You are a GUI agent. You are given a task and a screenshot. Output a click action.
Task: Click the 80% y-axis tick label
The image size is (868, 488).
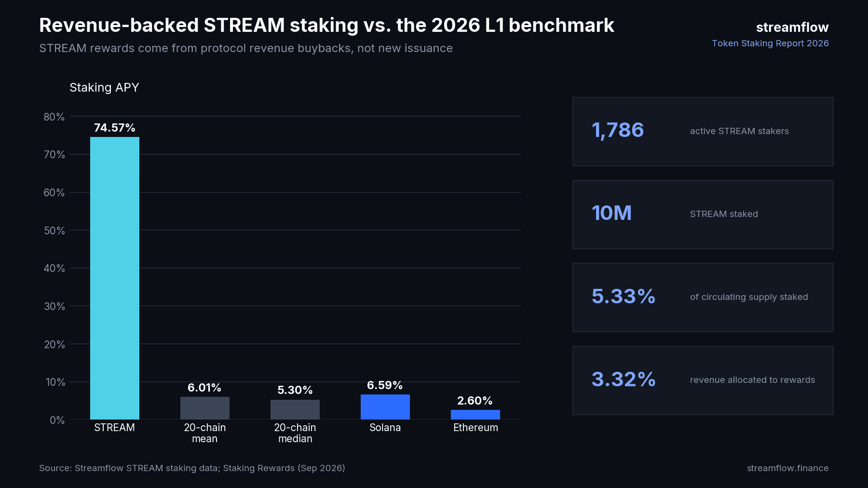pyautogui.click(x=54, y=117)
